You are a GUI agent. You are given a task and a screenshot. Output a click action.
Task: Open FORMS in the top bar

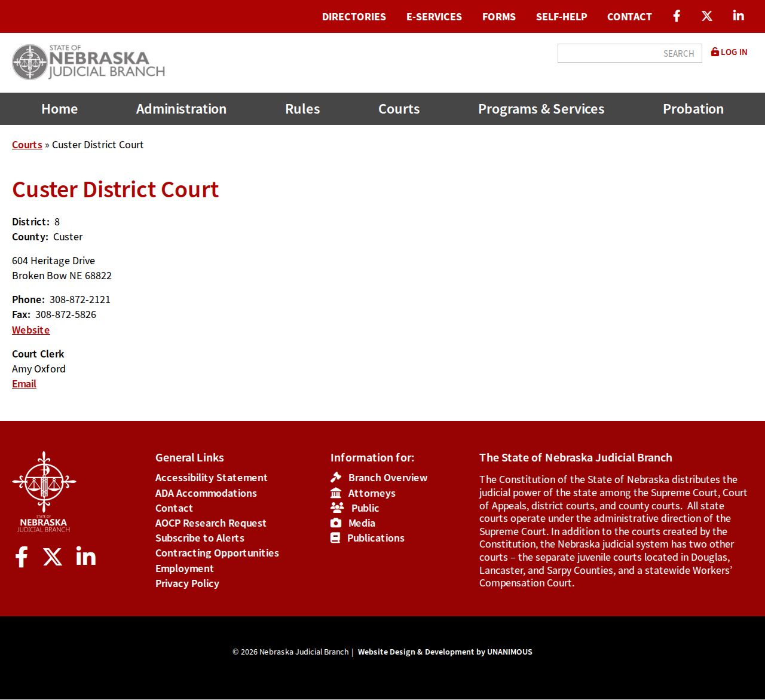(x=499, y=17)
